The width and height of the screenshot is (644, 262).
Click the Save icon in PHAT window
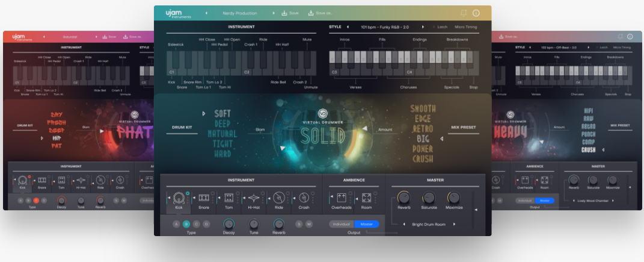point(104,37)
